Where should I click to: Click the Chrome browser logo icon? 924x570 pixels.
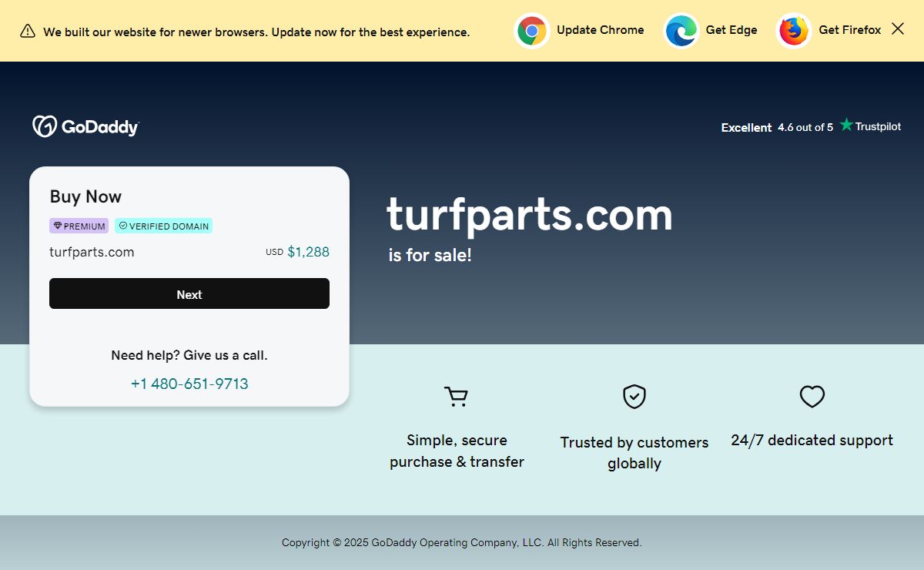(x=532, y=31)
